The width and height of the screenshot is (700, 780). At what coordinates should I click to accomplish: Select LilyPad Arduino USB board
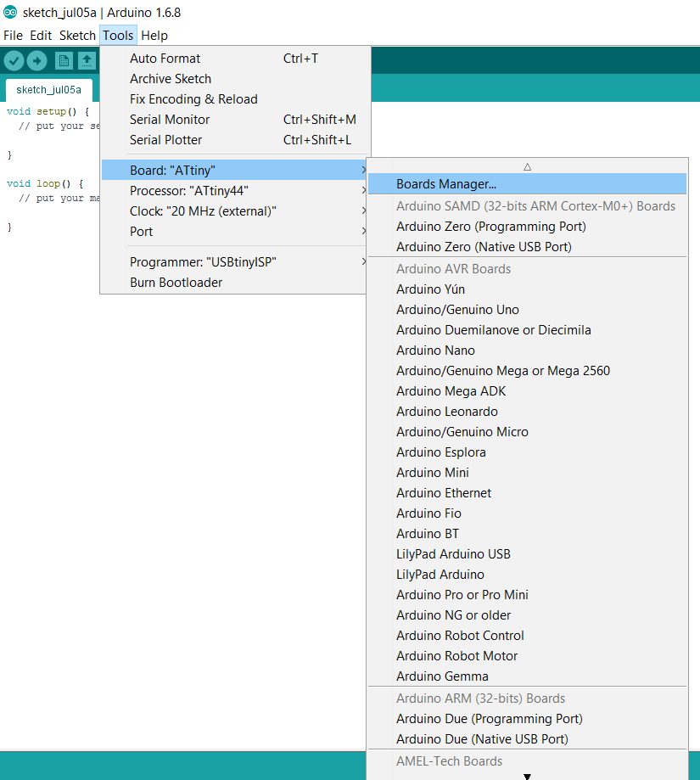pos(528,554)
